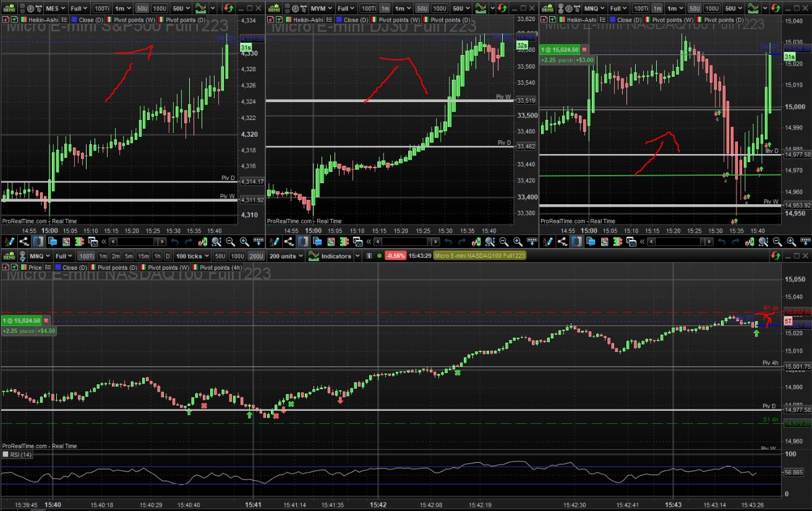Toggle the 100U units button in MYM chart
Image resolution: width=812 pixels, height=511 pixels.
[438, 9]
